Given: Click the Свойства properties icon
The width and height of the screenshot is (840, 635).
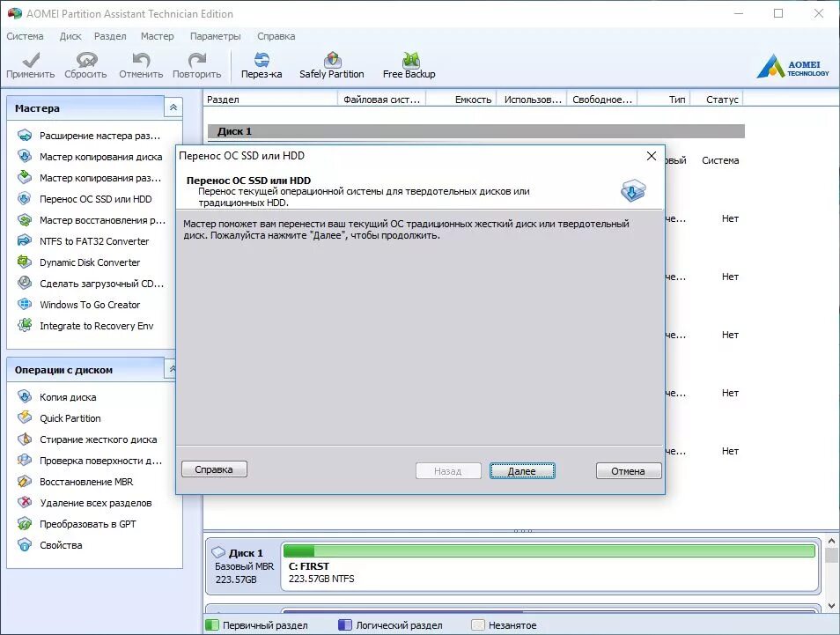Looking at the screenshot, I should tap(25, 544).
